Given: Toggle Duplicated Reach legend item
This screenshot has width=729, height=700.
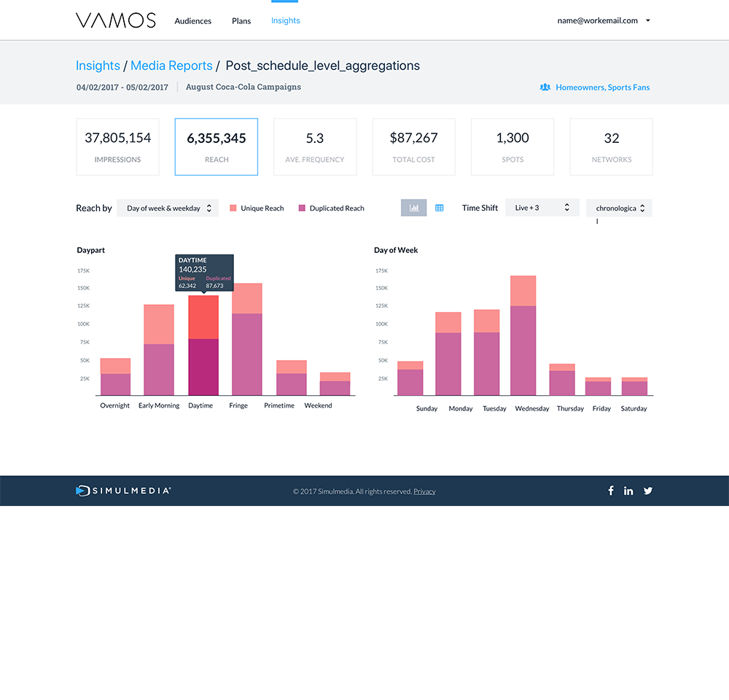Looking at the screenshot, I should click(332, 209).
